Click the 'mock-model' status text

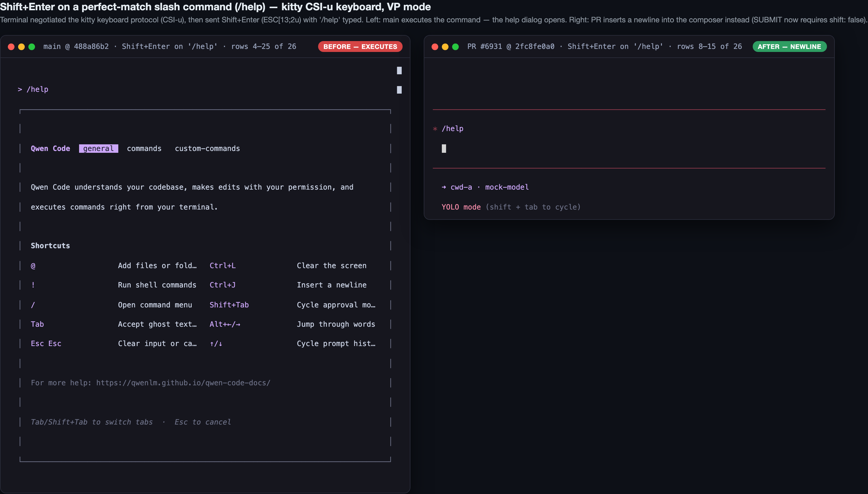pos(507,187)
